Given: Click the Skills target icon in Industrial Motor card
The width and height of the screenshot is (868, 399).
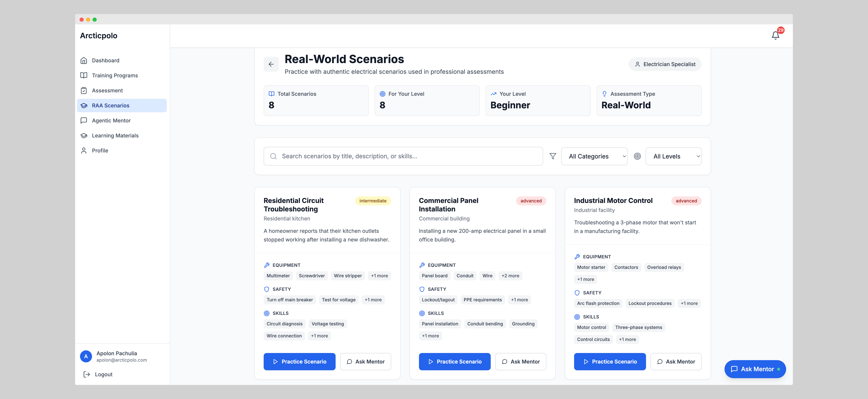Looking at the screenshot, I should pos(577,317).
